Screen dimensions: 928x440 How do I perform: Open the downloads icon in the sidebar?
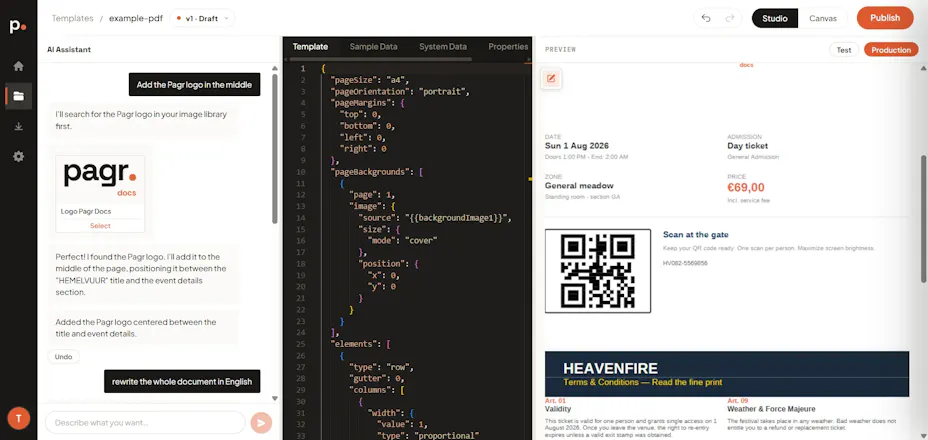(18, 126)
